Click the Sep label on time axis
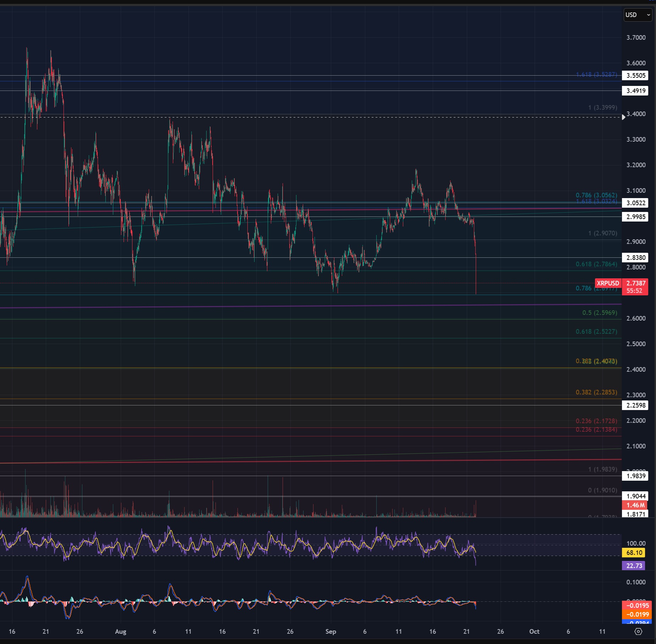This screenshot has width=656, height=644. pyautogui.click(x=330, y=632)
